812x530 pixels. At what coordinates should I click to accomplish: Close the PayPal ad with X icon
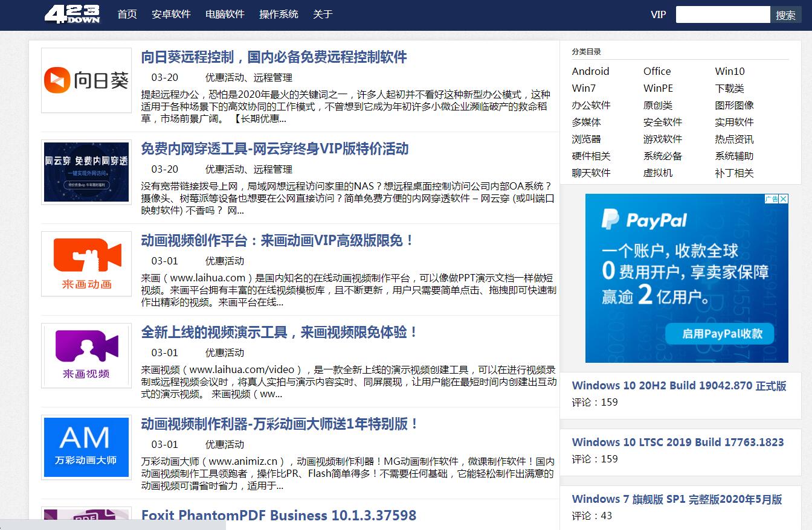pos(784,199)
